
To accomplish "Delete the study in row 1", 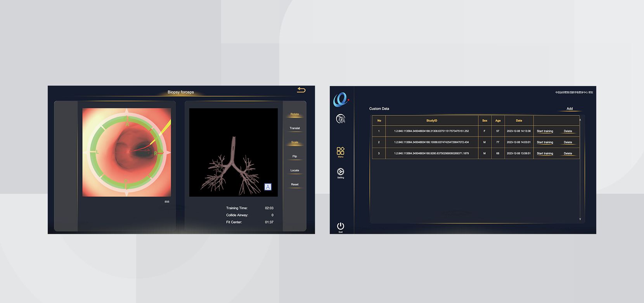I will pyautogui.click(x=568, y=131).
